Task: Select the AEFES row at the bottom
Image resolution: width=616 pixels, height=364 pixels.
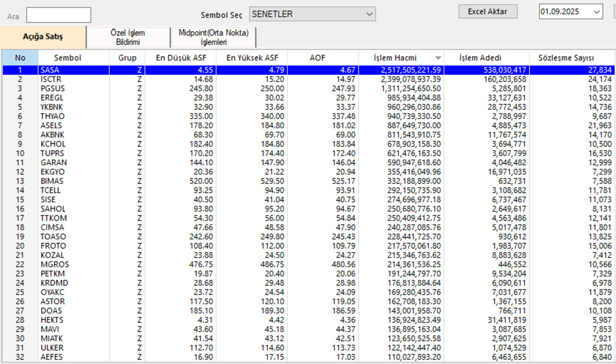Action: click(308, 357)
